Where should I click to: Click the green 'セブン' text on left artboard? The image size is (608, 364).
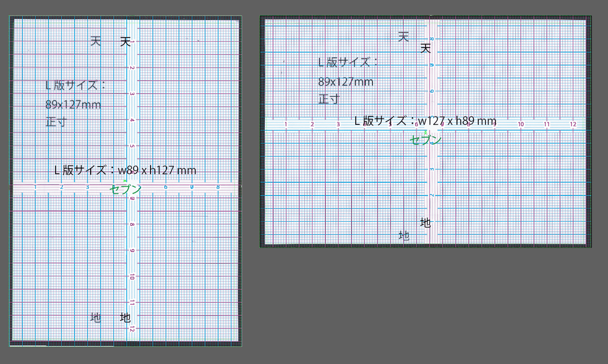point(126,189)
